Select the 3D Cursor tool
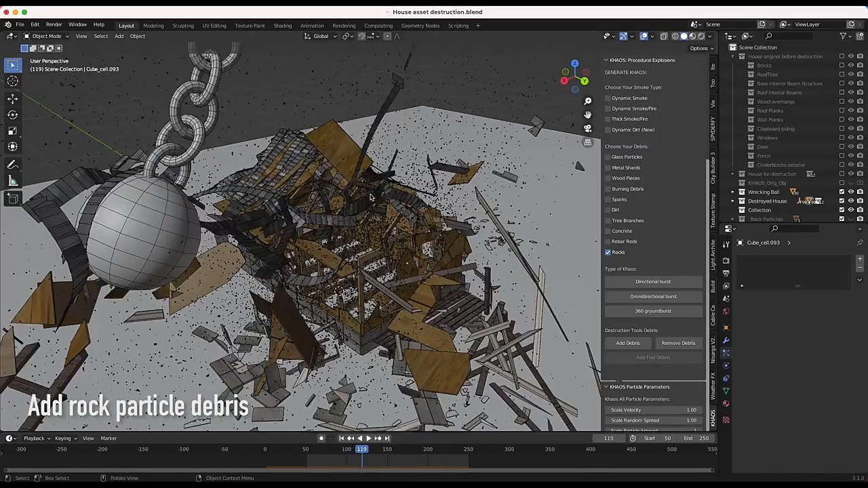 pos(13,81)
